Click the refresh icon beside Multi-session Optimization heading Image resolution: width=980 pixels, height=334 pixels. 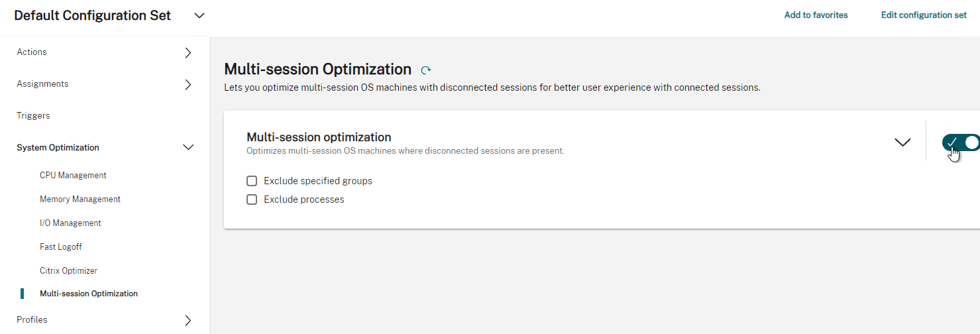point(426,70)
